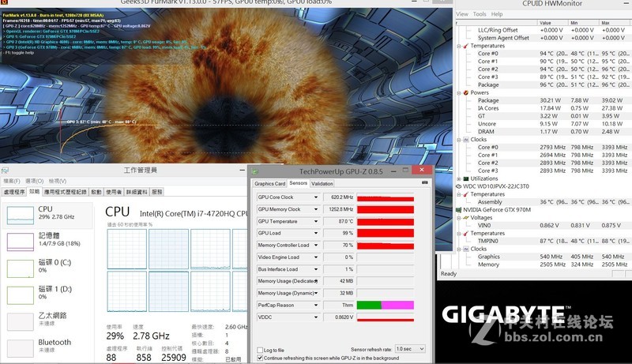Open the Sensor refresh rate combo box

click(410, 349)
